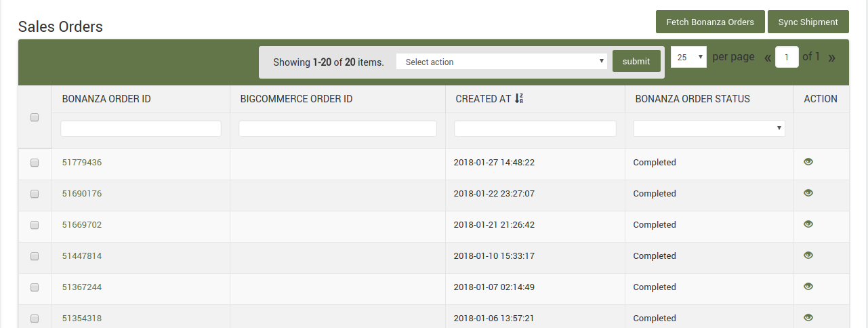Viewport: 868px width, 328px height.
Task: Check the box for order 51690176
Action: click(x=35, y=194)
